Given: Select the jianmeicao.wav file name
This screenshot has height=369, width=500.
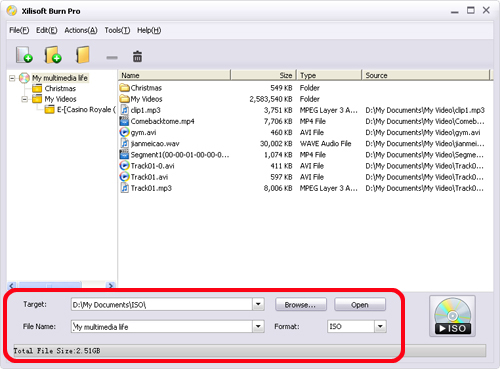Looking at the screenshot, I should click(x=155, y=144).
